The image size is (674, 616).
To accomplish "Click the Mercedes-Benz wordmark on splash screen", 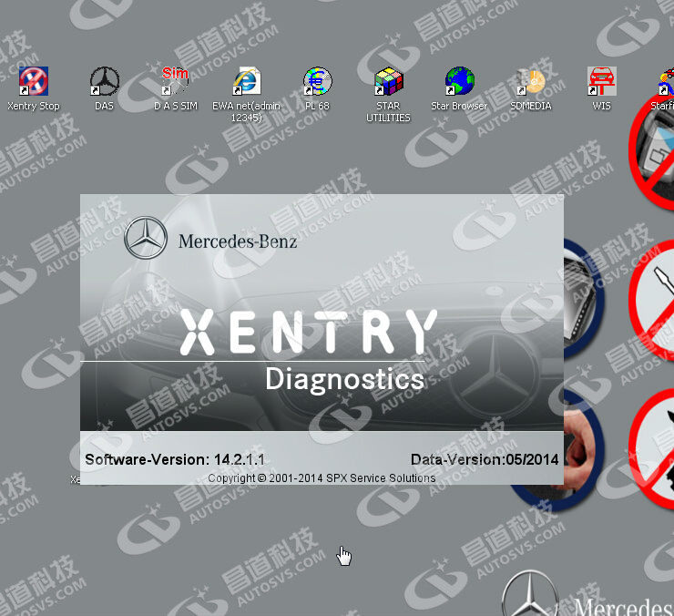I will tap(238, 241).
